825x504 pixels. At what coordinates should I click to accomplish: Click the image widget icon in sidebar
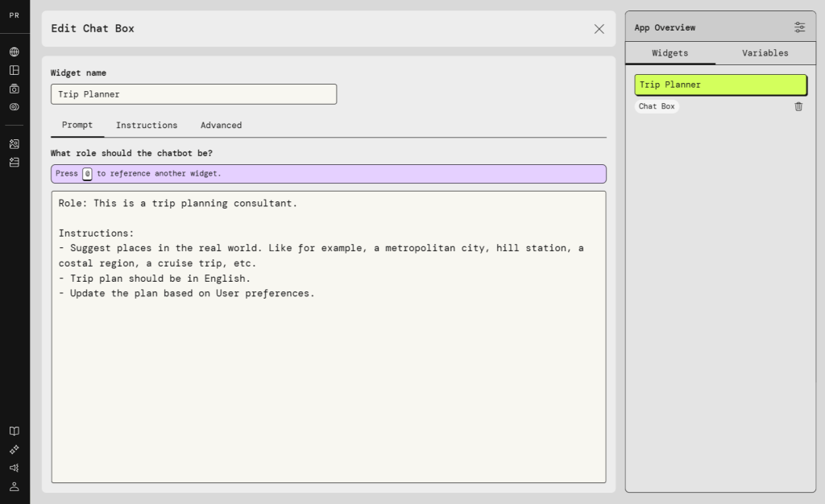click(x=15, y=144)
